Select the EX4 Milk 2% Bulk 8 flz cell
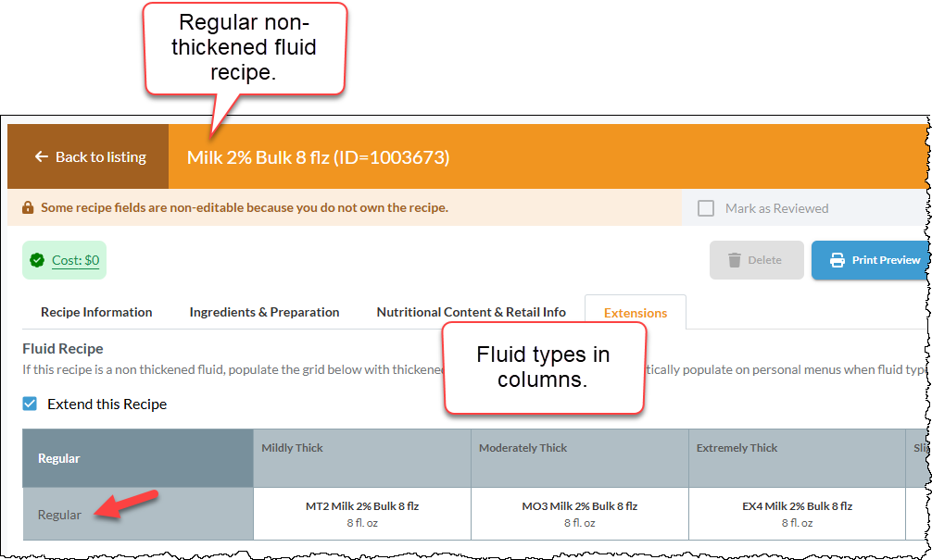Screen dimensions: 932x560 coord(797,514)
